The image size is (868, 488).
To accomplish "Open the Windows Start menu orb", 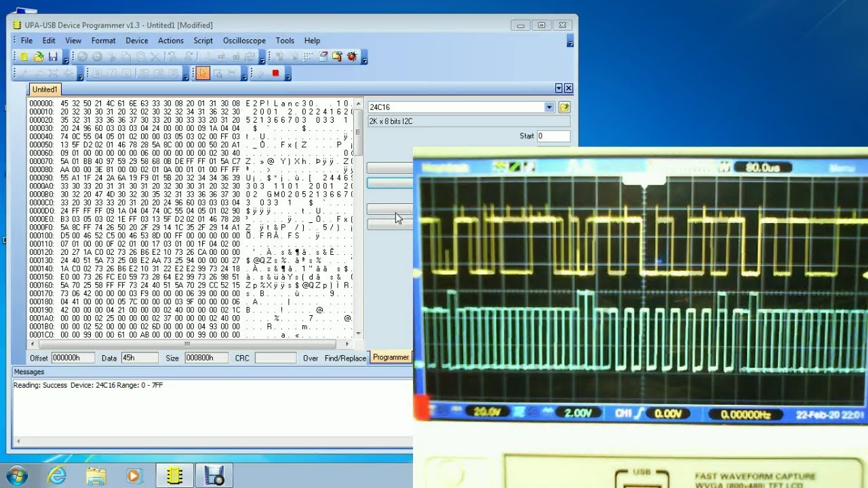I will [x=16, y=476].
